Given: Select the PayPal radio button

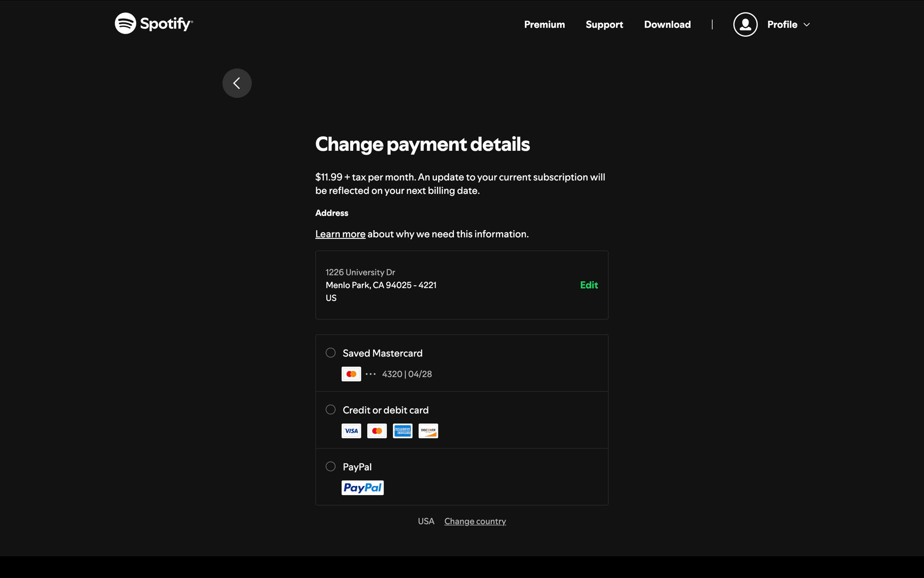Looking at the screenshot, I should coord(331,466).
